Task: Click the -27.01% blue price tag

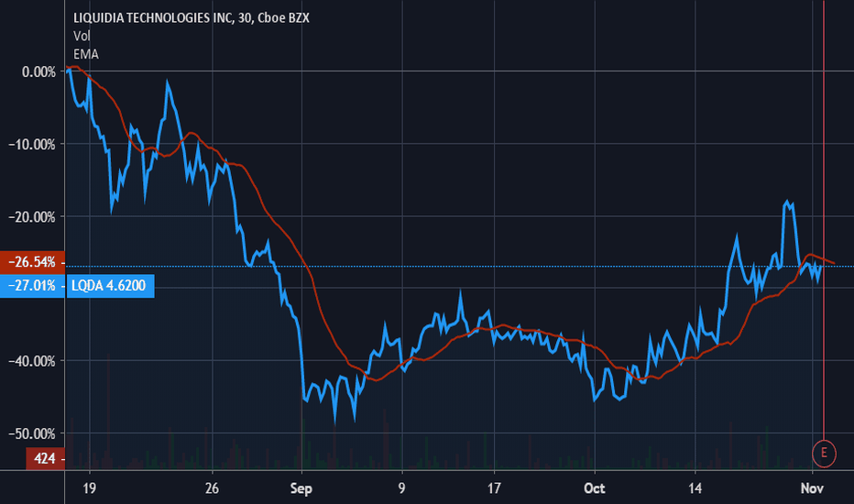Action: tap(32, 286)
